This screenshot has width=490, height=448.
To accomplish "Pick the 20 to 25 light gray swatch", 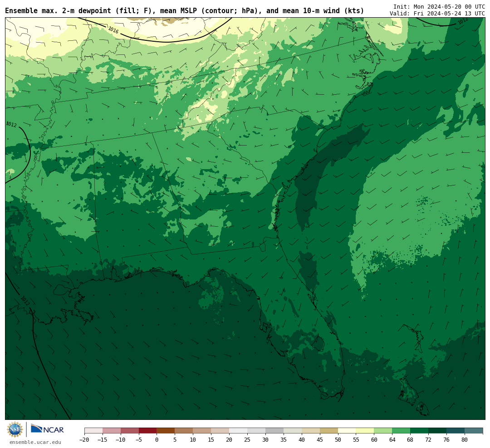I will (239, 431).
